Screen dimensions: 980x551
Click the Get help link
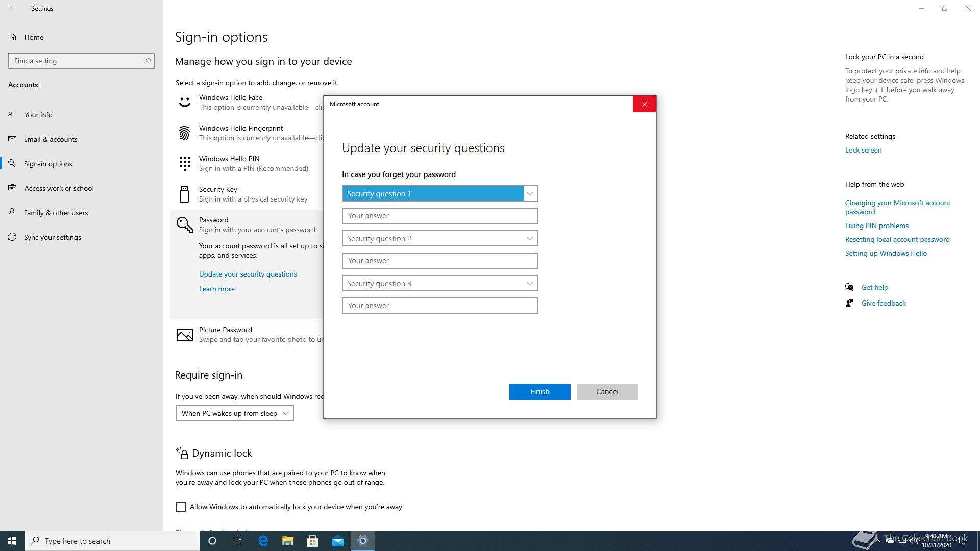pyautogui.click(x=874, y=287)
